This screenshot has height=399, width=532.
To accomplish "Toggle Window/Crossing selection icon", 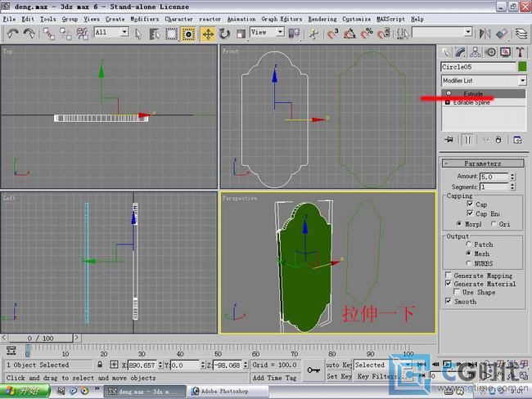I will click(x=188, y=34).
